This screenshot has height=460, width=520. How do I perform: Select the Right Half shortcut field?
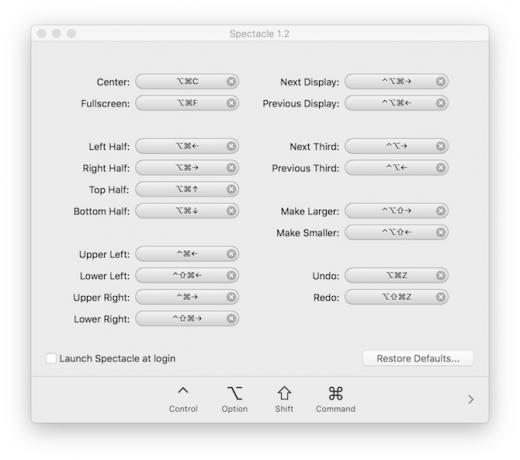[187, 168]
